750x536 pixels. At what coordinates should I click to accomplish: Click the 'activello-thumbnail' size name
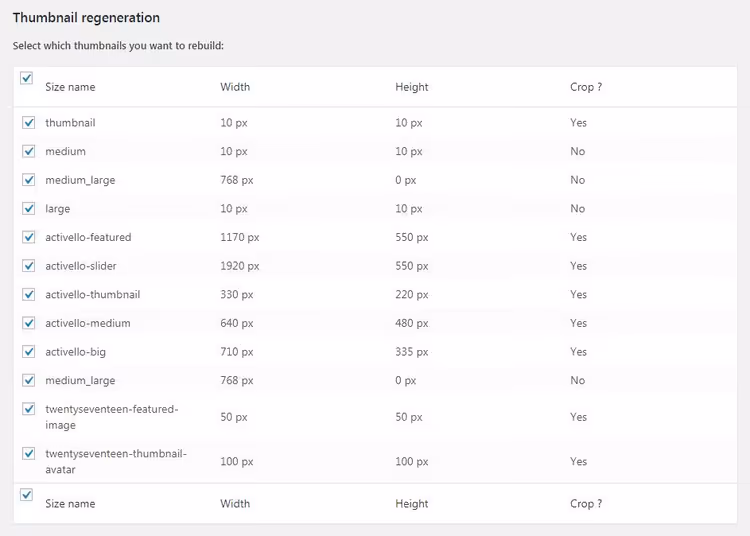coord(93,295)
